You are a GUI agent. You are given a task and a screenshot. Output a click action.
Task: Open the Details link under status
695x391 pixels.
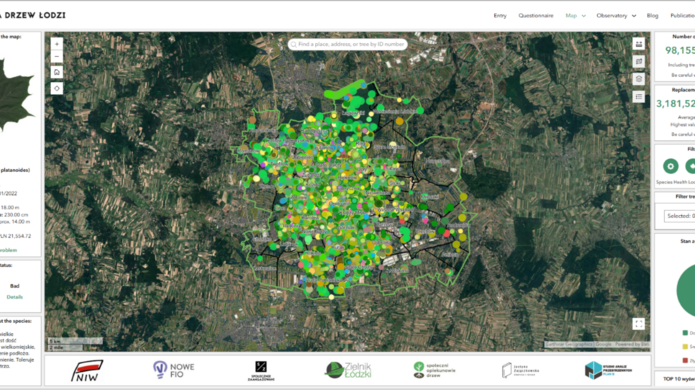tap(15, 297)
